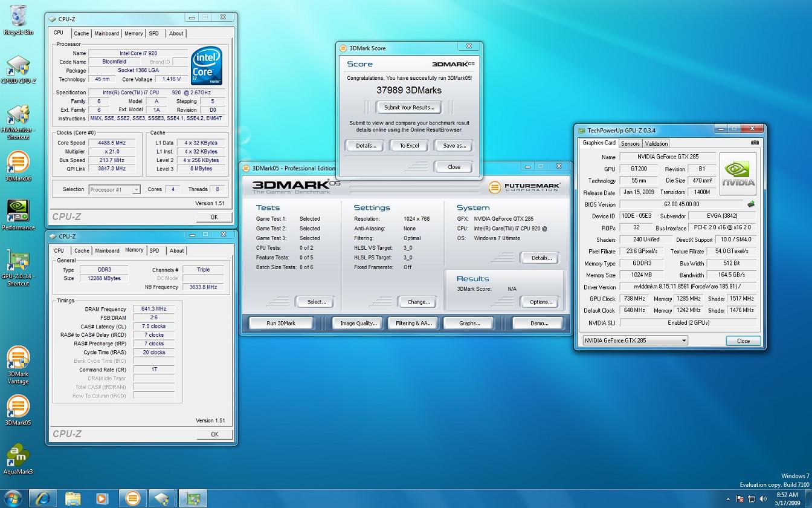Click the Futuremark Corporation logo
The height and width of the screenshot is (508, 812).
524,187
